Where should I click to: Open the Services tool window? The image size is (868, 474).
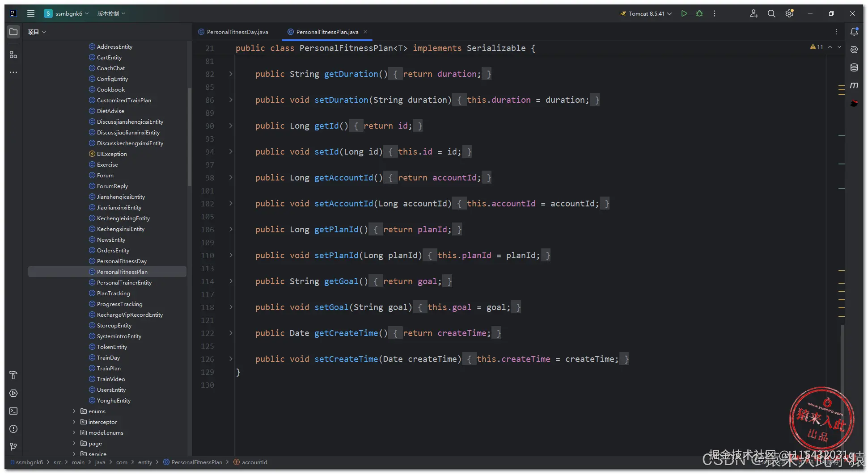click(13, 393)
